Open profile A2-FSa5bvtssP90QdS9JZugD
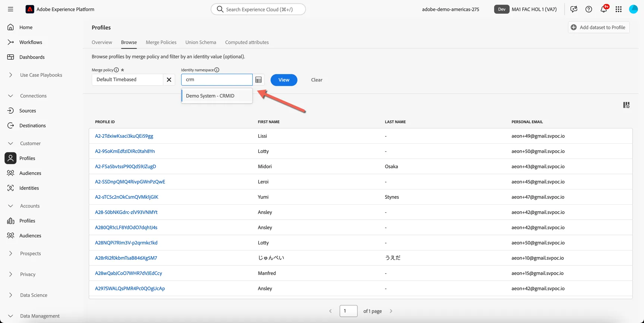Image resolution: width=644 pixels, height=323 pixels. pos(125,166)
